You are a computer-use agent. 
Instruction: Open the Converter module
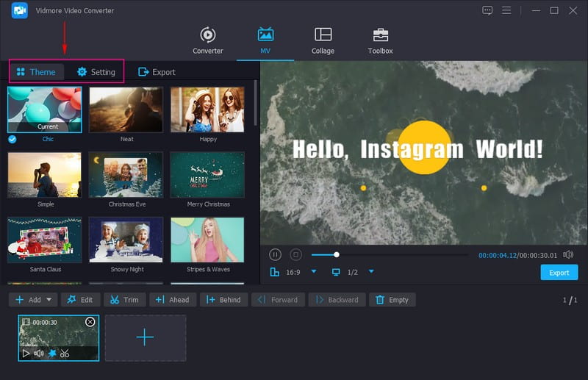tap(207, 40)
